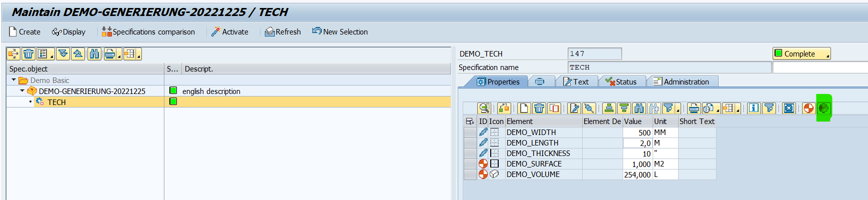Select the DEMO_WIDTH row using its row selector
The width and height of the screenshot is (868, 200).
(x=470, y=132)
